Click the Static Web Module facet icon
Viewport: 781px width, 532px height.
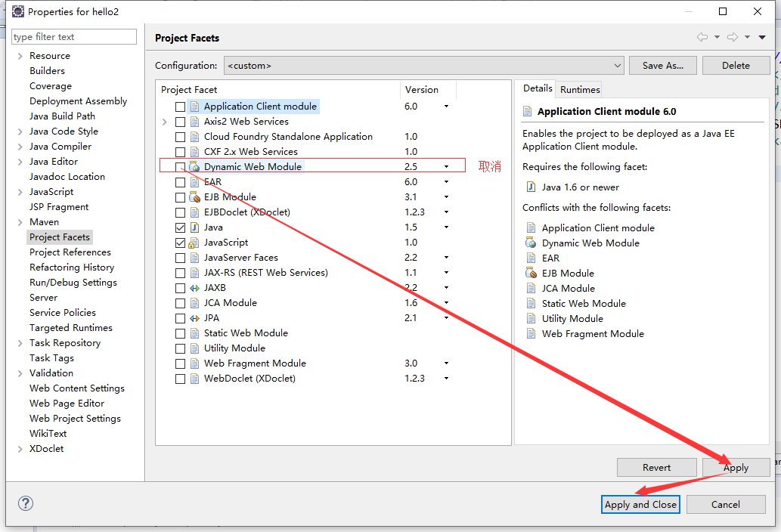(195, 333)
